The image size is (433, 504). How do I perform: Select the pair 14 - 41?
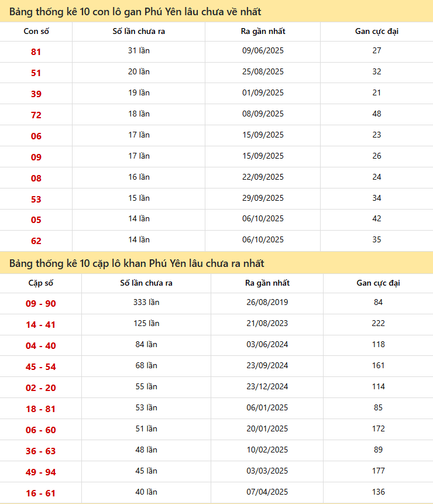tap(41, 325)
